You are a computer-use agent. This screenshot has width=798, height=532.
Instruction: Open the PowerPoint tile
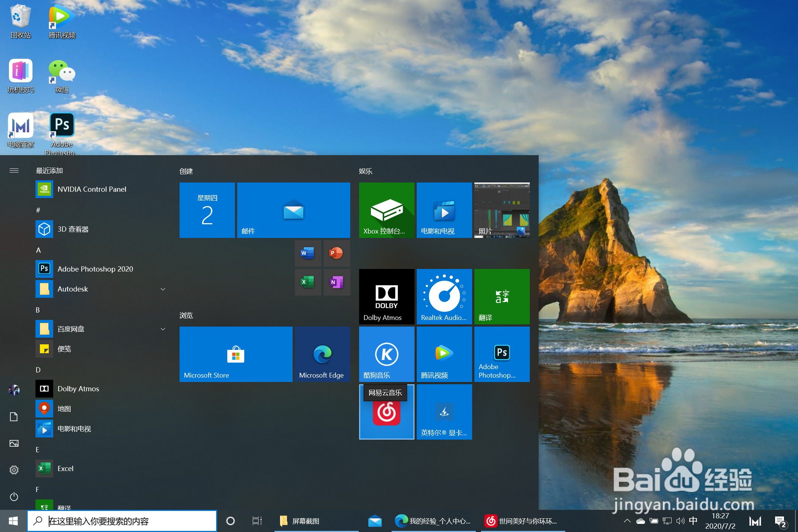pyautogui.click(x=337, y=253)
